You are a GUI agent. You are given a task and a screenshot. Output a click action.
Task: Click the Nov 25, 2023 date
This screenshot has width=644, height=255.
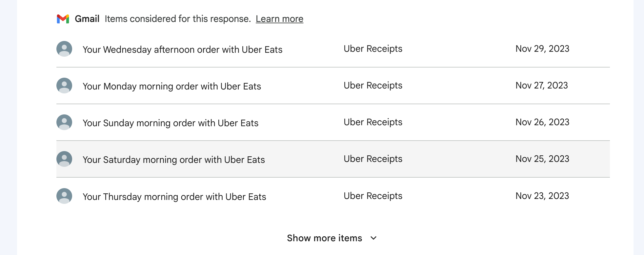coord(542,159)
